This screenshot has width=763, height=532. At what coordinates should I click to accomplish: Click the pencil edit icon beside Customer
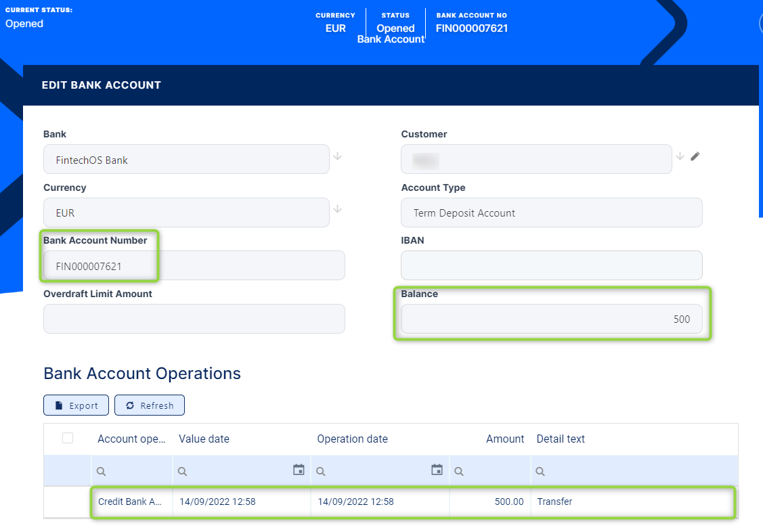click(695, 156)
